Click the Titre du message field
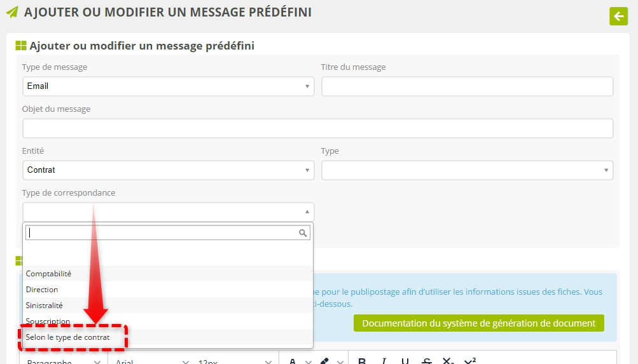This screenshot has height=364, width=638. (x=467, y=86)
